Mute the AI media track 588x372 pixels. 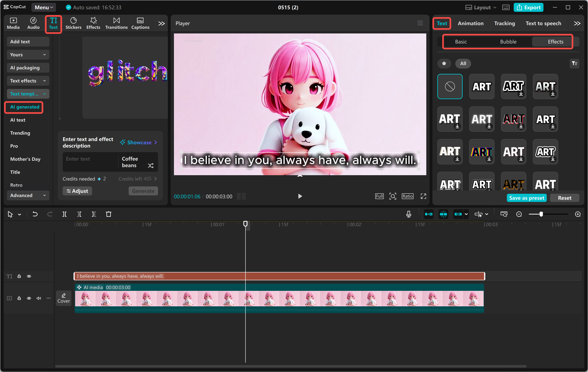tap(39, 298)
